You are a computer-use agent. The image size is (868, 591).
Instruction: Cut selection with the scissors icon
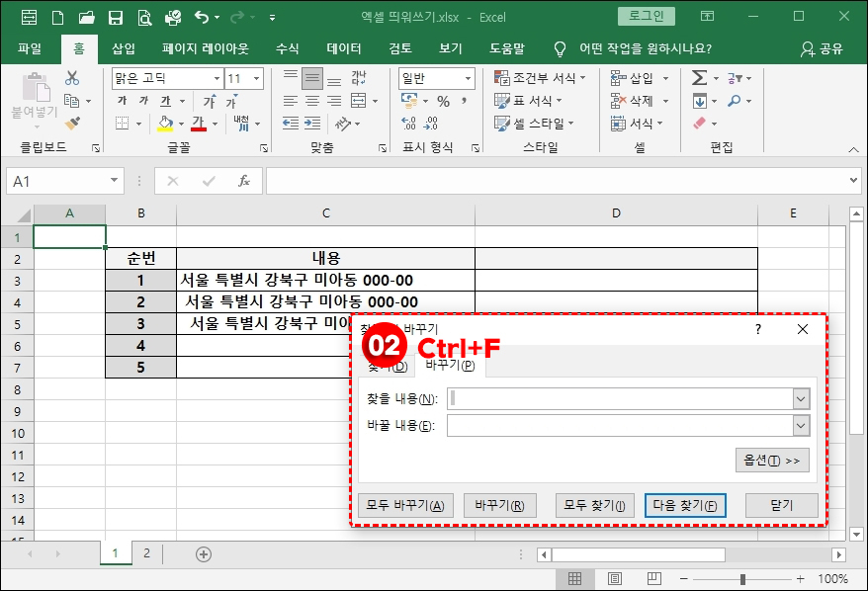pos(72,78)
